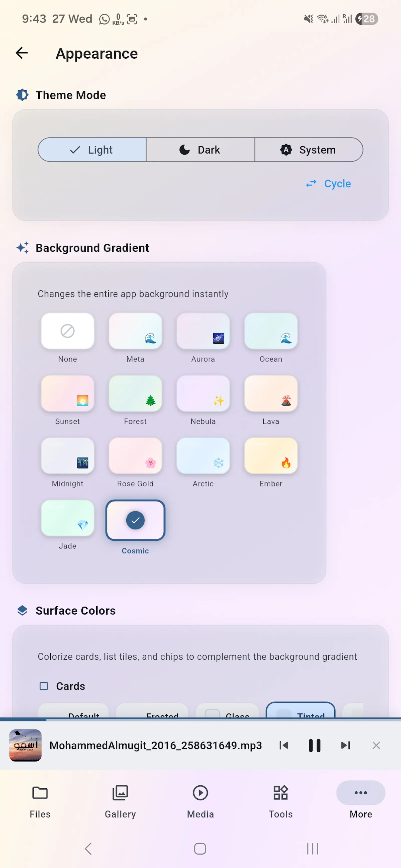Select the Arctic gradient
Viewport: 401px width, 868px height.
[x=203, y=456]
